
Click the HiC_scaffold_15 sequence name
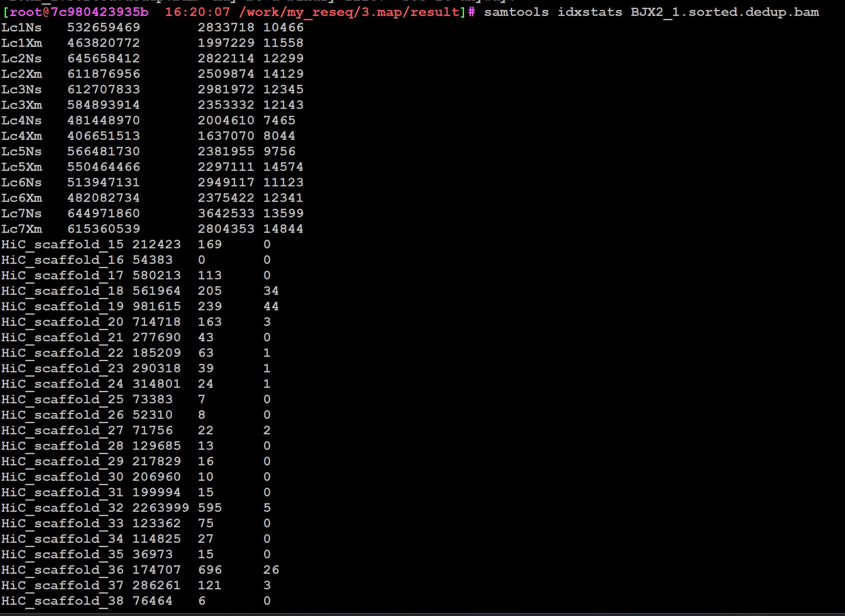point(62,245)
